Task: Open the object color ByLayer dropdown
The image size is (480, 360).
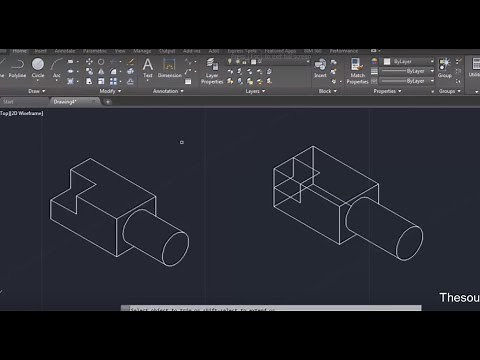Action: (x=409, y=61)
